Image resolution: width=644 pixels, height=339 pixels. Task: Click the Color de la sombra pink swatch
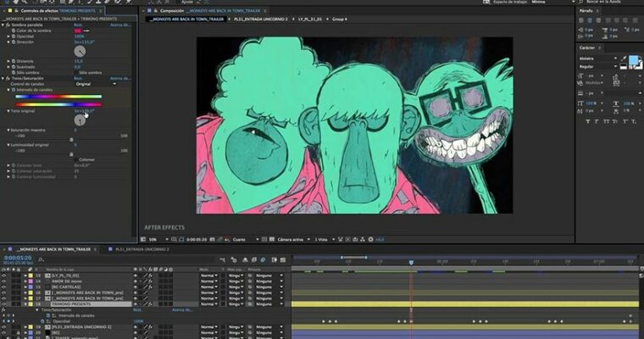pyautogui.click(x=78, y=31)
